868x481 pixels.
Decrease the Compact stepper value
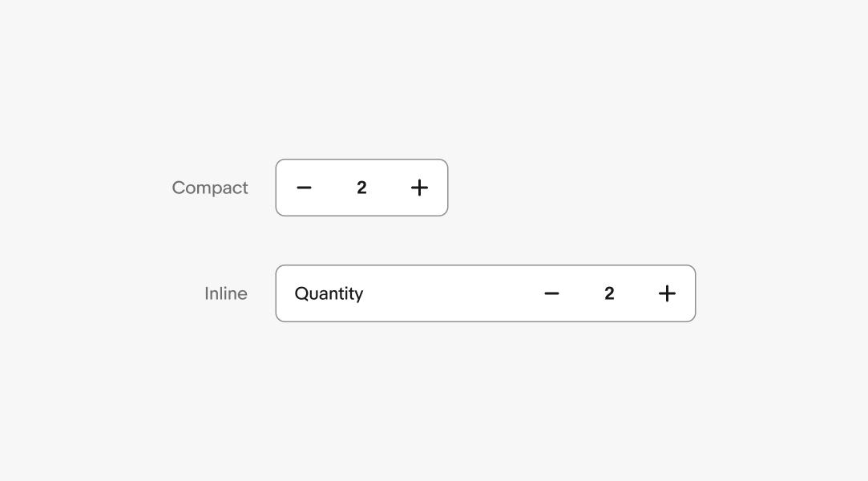click(304, 188)
